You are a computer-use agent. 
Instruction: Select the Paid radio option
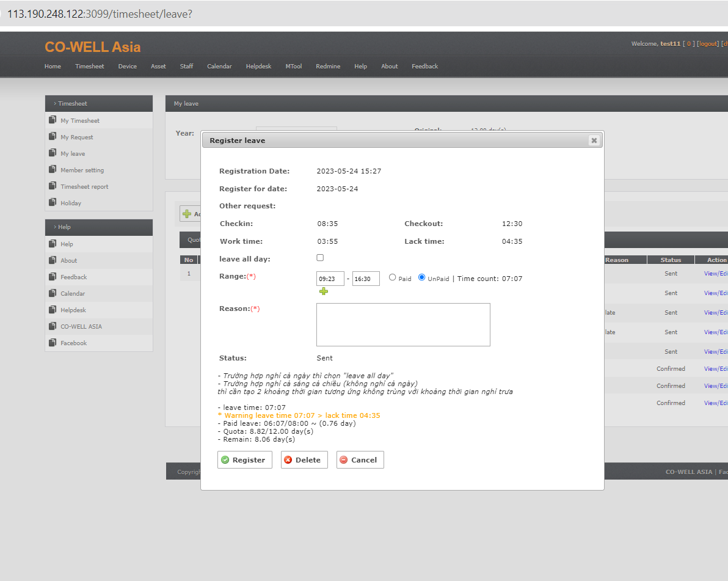(392, 277)
